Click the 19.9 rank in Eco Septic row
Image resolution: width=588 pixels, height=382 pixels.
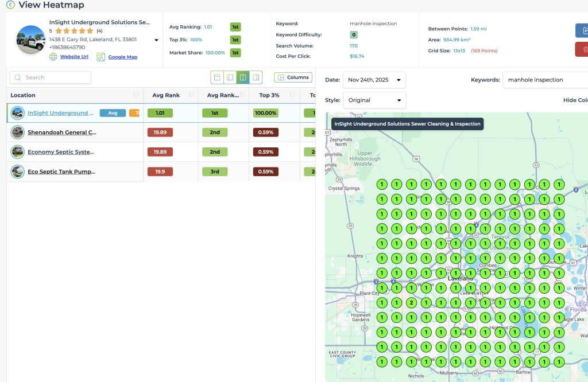tap(160, 171)
